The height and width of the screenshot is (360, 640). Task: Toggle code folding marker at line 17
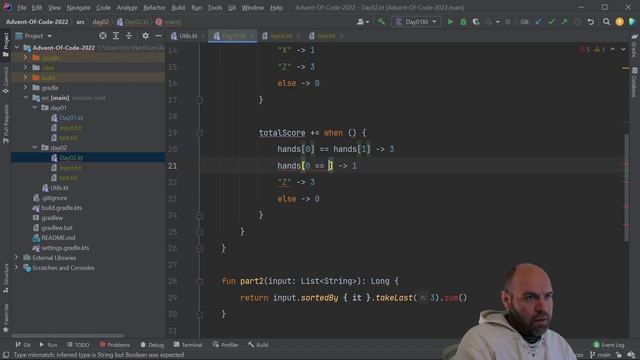199,100
